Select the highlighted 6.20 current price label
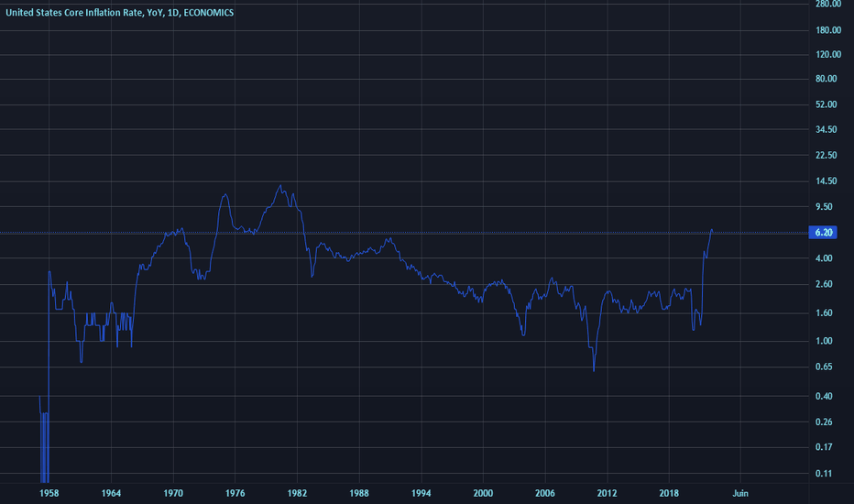The image size is (854, 504). click(823, 233)
